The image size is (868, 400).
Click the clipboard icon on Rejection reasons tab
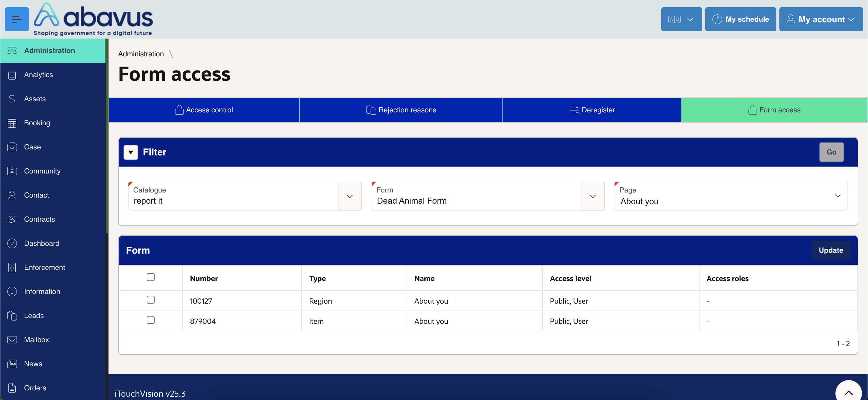(371, 110)
